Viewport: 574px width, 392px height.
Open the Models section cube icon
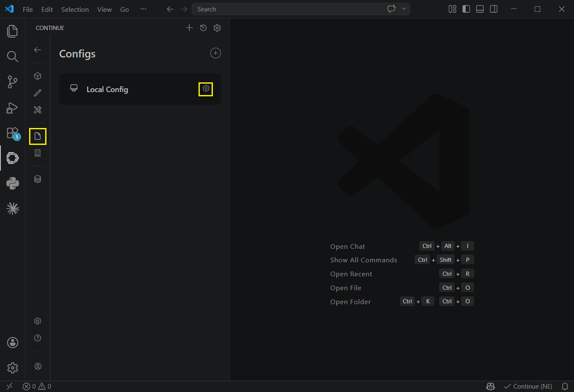point(38,76)
